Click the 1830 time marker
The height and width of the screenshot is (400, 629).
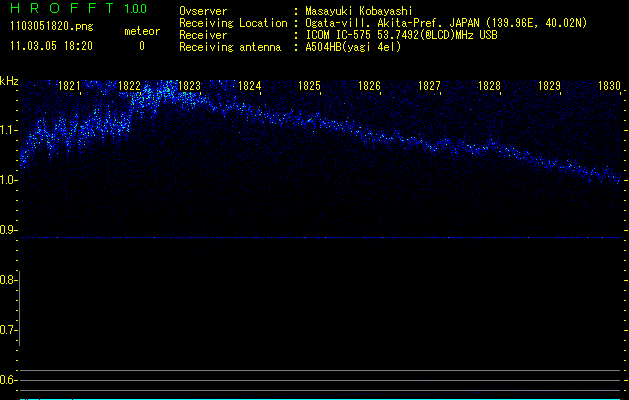[x=609, y=87]
